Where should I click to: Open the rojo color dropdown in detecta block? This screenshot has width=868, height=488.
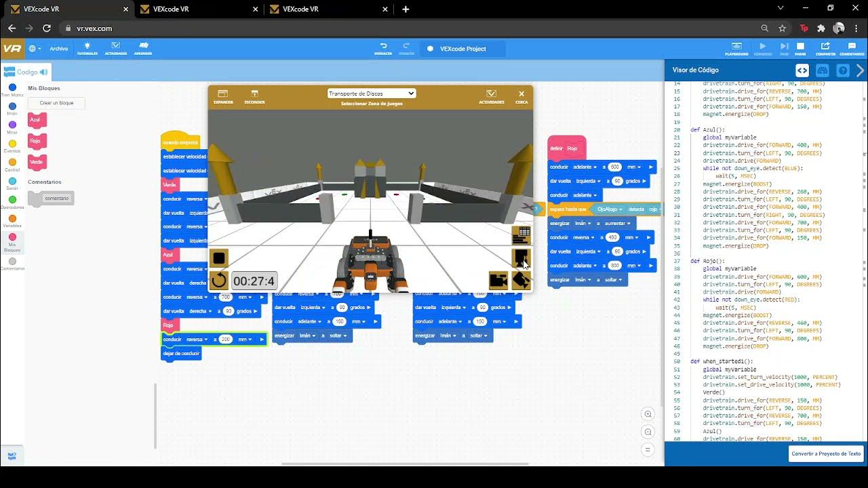(654, 209)
